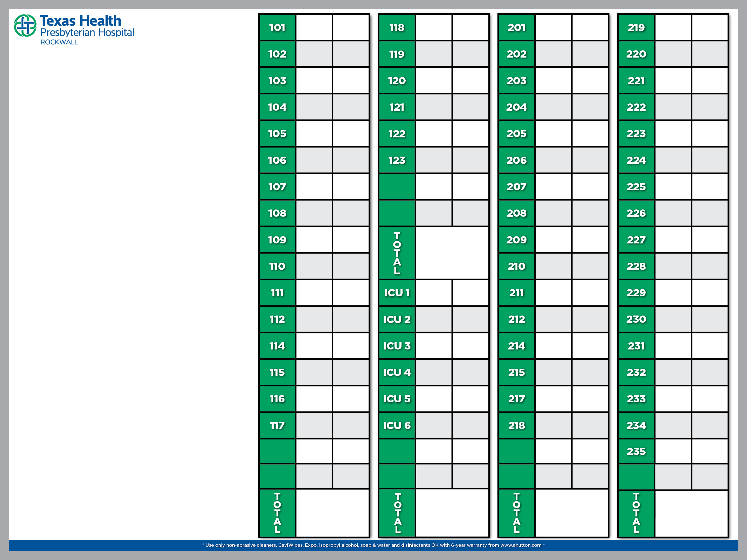Select room cell '230'
This screenshot has width=747, height=560.
tap(636, 319)
